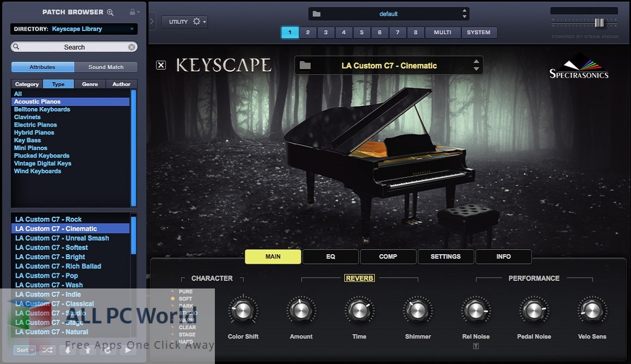Collapse the browser with the side chevron
Viewport: 631px width, 364px height.
pyautogui.click(x=152, y=21)
